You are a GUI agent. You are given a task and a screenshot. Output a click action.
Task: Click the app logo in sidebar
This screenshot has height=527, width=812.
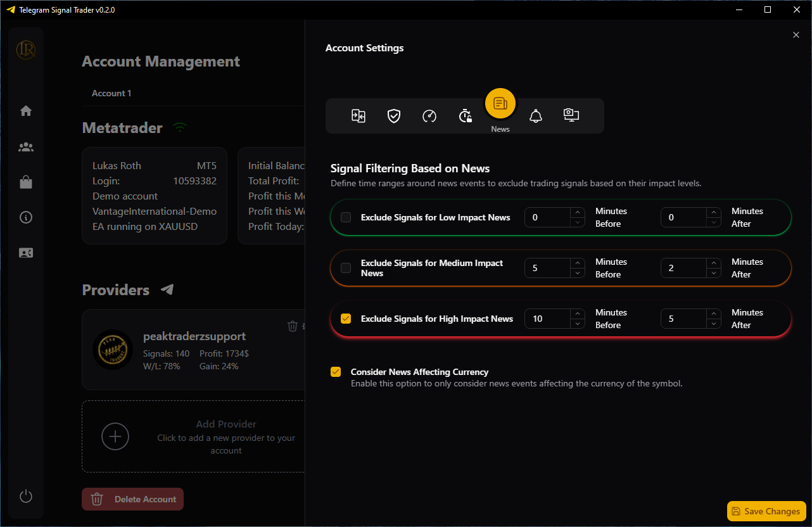[26, 49]
